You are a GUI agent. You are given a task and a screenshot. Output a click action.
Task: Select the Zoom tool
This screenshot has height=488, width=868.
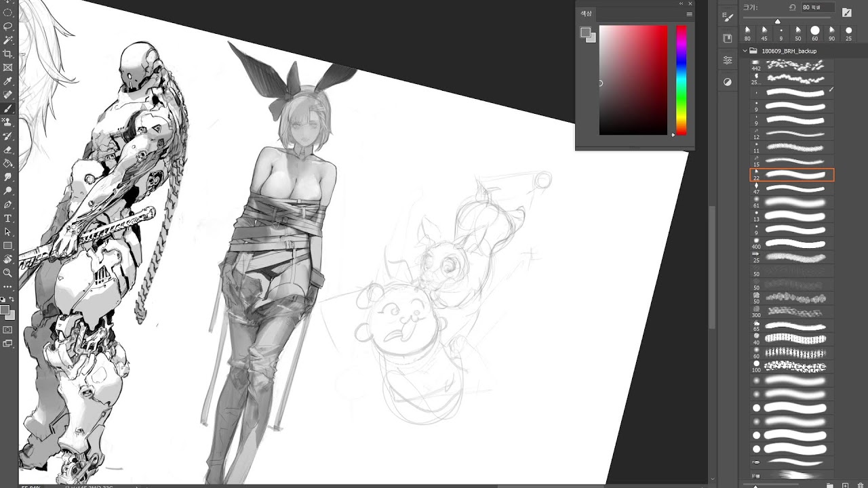point(8,272)
